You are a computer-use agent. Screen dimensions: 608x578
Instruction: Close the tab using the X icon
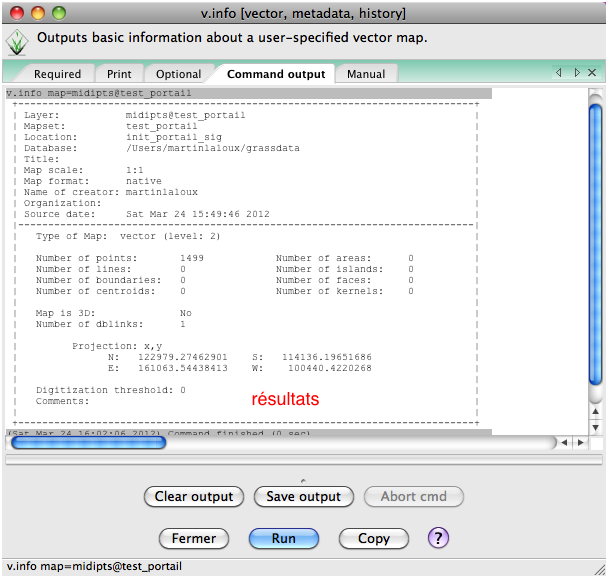click(594, 73)
